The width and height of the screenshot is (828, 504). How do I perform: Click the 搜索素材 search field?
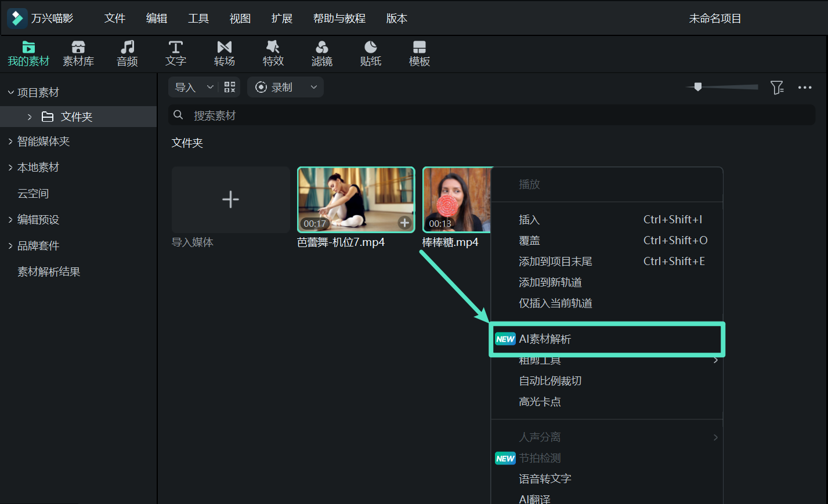pos(492,115)
